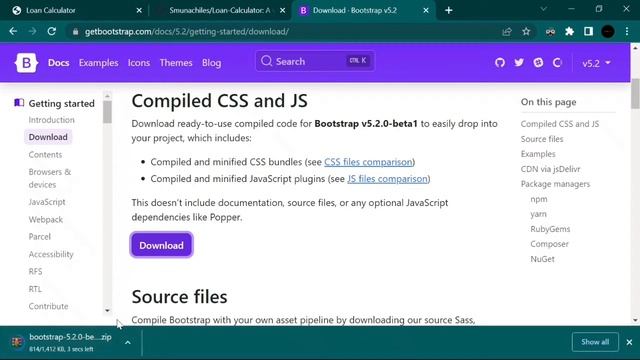Image resolution: width=640 pixels, height=360 pixels.
Task: Click the browser back arrow
Action: pyautogui.click(x=13, y=31)
